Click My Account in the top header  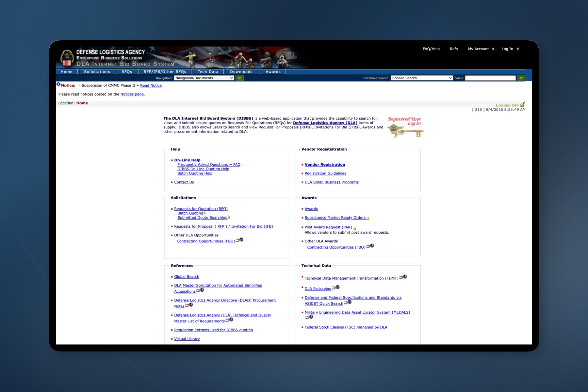(x=478, y=49)
